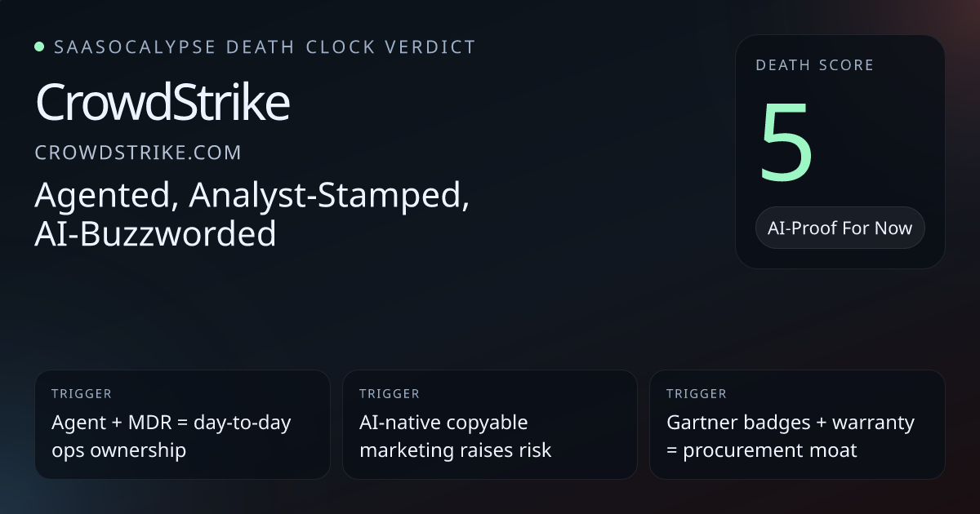
Task: Click TRIGGER label above 'Gartner badges'
Action: pyautogui.click(x=696, y=394)
